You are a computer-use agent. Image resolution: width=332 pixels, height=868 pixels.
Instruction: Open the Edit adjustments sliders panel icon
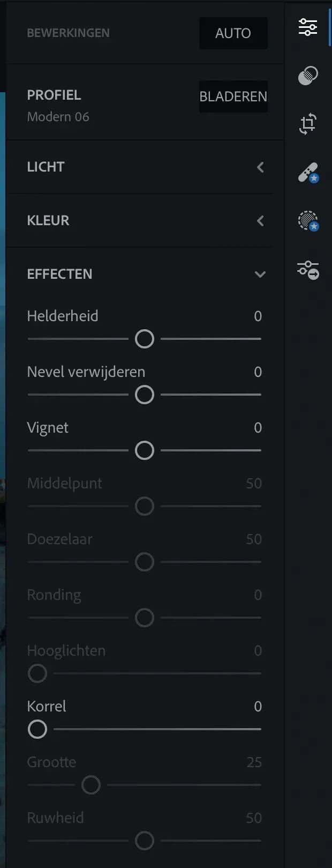tap(308, 27)
